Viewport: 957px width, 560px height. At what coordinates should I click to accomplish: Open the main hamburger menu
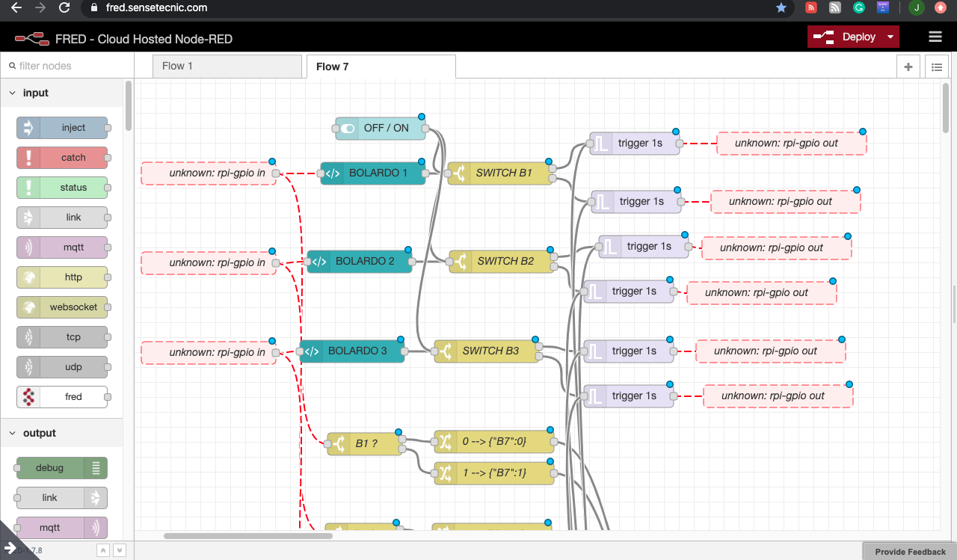pos(934,36)
